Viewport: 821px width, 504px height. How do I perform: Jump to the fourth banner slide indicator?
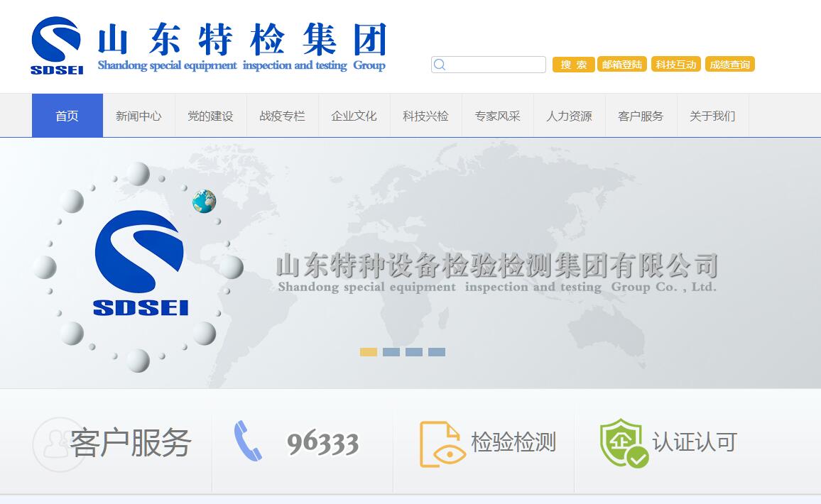point(437,352)
